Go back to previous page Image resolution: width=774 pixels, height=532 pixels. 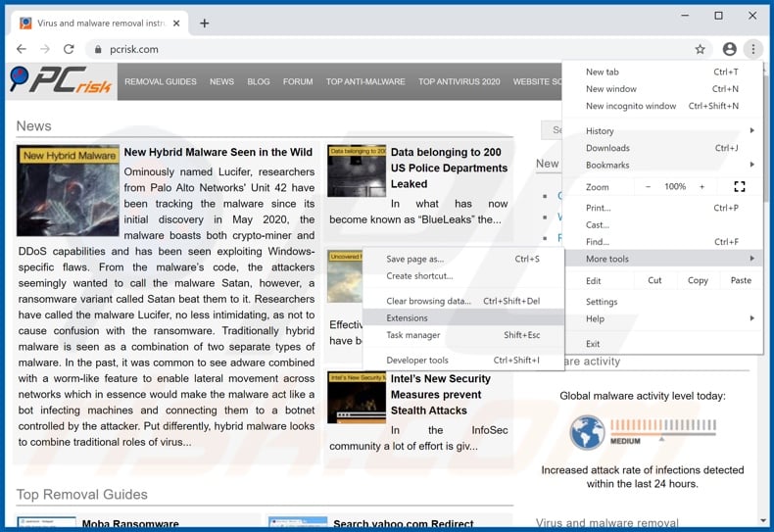[x=22, y=49]
